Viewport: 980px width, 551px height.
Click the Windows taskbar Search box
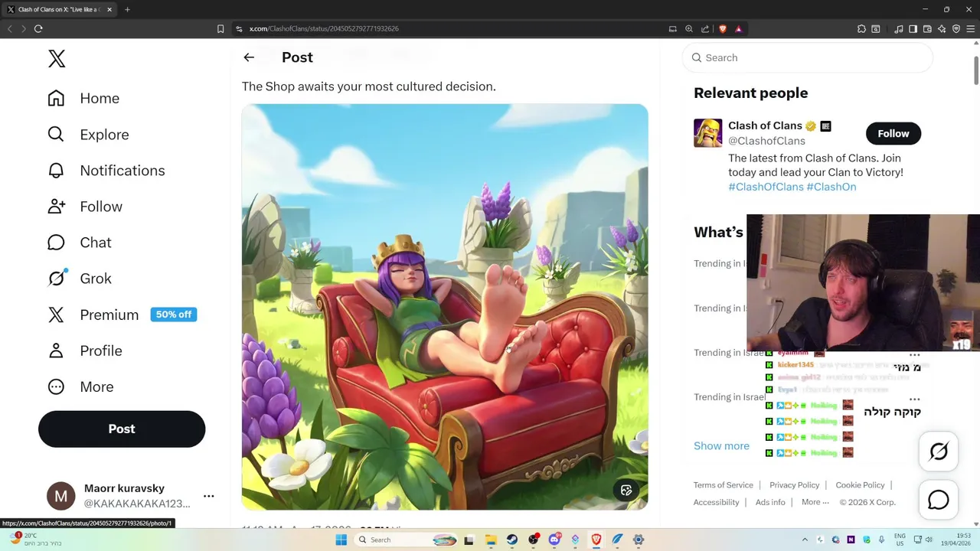[407, 540]
